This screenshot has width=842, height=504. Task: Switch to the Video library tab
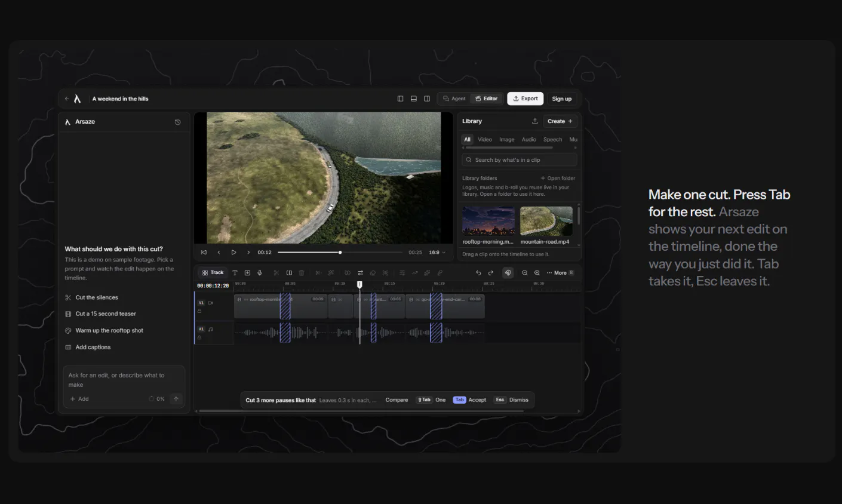pos(485,140)
